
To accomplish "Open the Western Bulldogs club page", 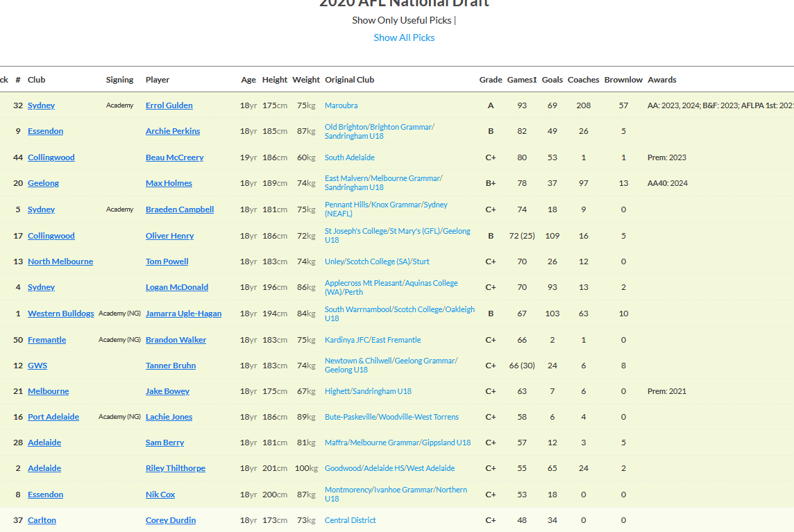I will (61, 314).
